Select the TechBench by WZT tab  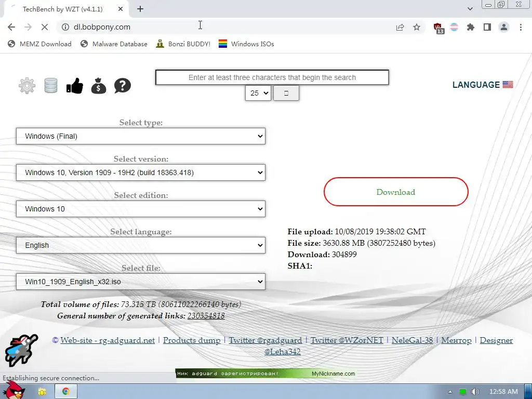click(x=66, y=9)
